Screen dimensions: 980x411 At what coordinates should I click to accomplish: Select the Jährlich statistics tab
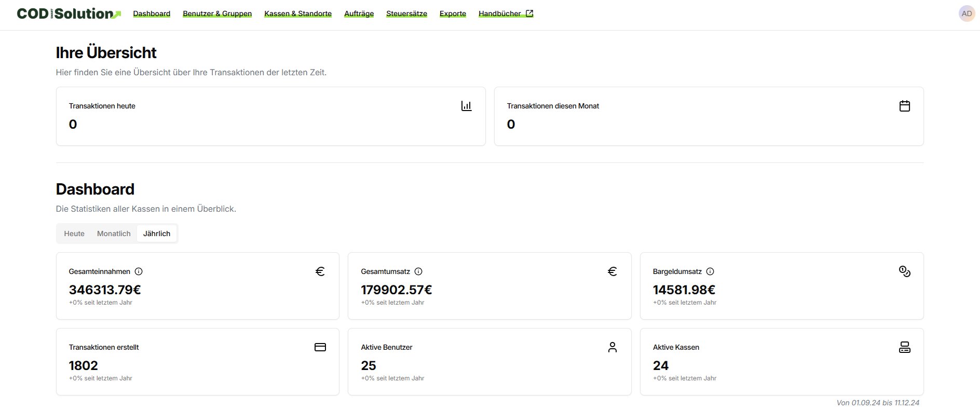click(x=157, y=234)
